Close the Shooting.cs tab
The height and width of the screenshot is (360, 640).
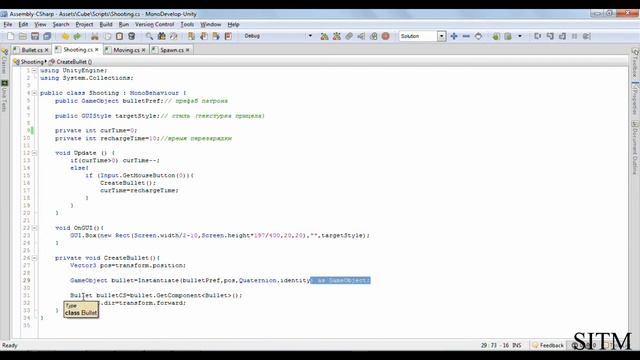pos(97,50)
